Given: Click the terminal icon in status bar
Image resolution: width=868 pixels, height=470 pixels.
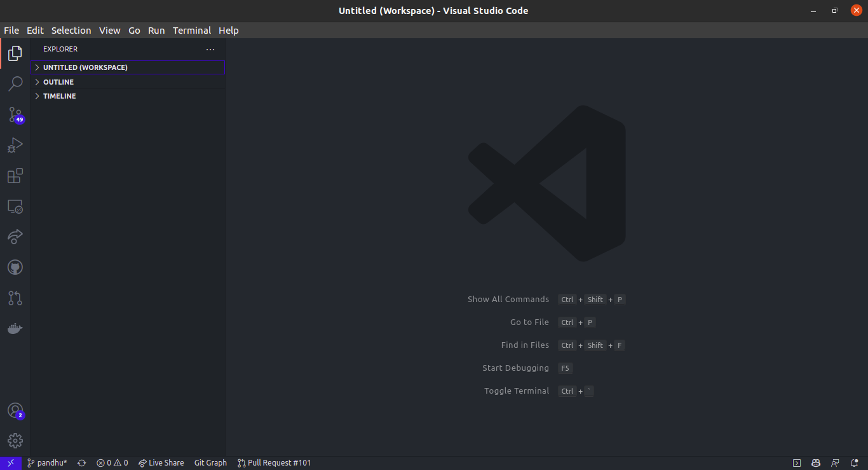Looking at the screenshot, I should pos(797,463).
